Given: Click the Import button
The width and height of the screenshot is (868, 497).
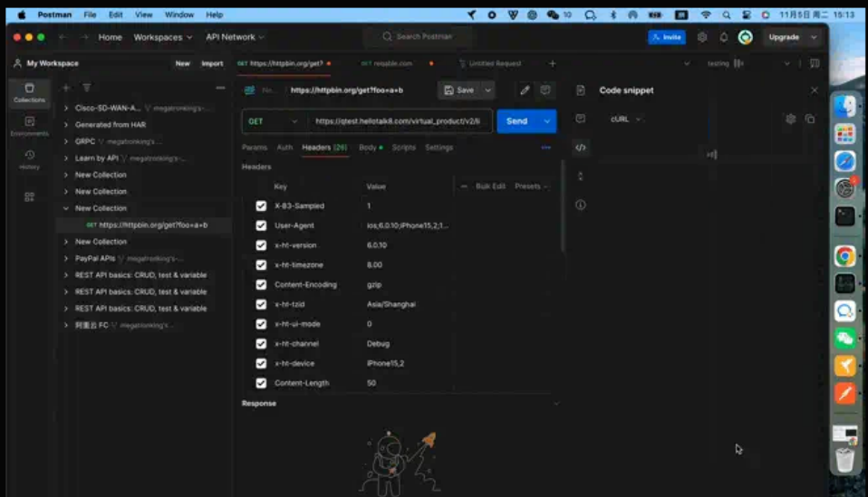Looking at the screenshot, I should click(212, 63).
